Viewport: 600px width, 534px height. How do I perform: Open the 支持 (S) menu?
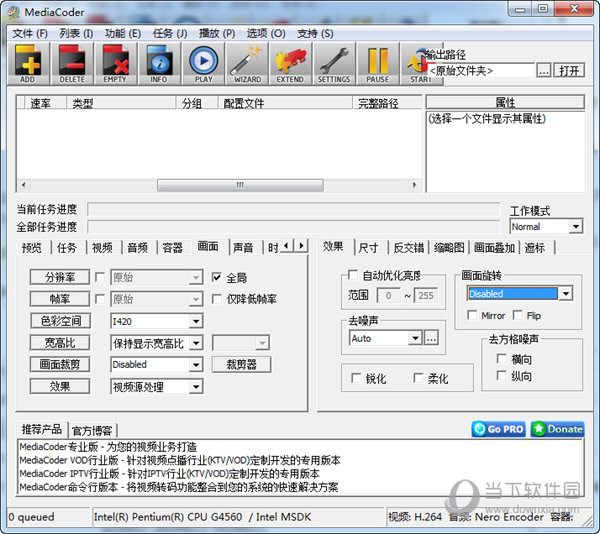tap(315, 34)
